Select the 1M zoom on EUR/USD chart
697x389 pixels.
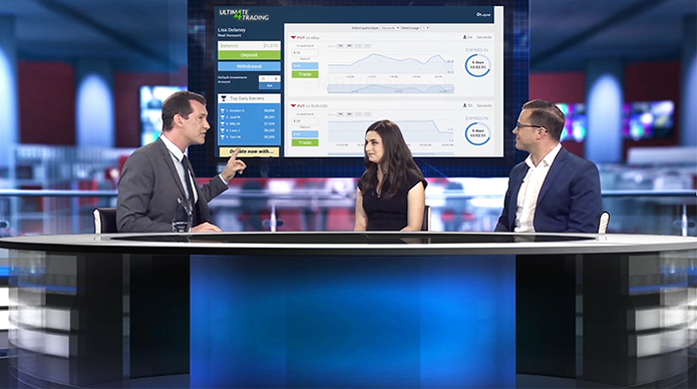coord(340,114)
